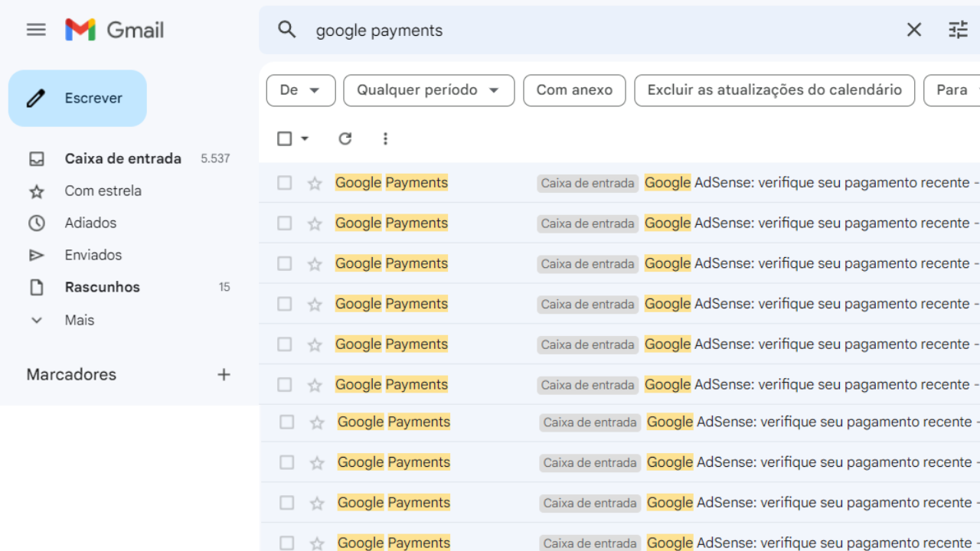The image size is (980, 551).
Task: Go to Caixa de entrada folder
Action: tap(122, 158)
